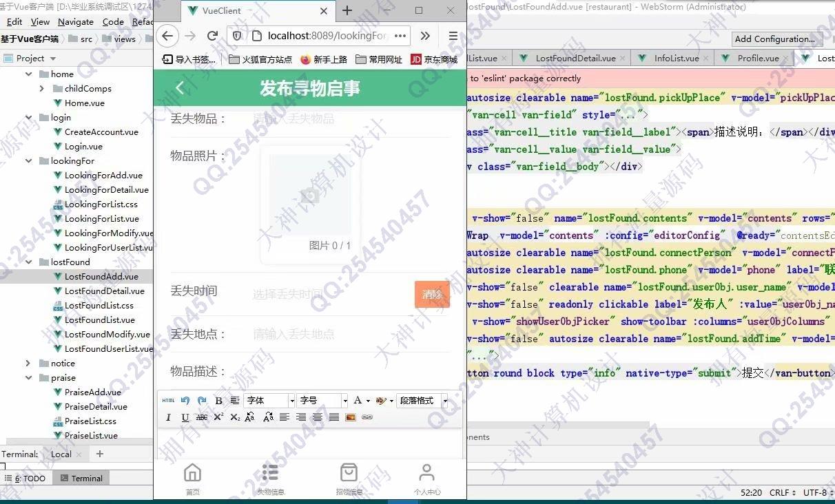Switch the editor to HTML source mode
835x504 pixels.
pyautogui.click(x=168, y=401)
